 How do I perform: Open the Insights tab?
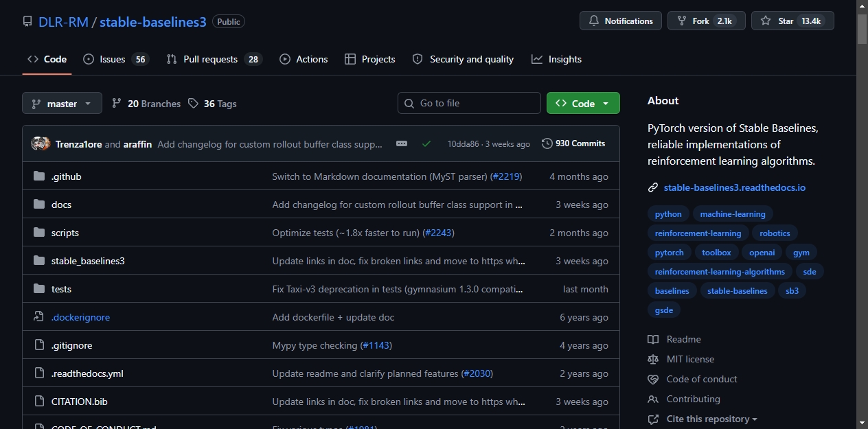tap(556, 59)
